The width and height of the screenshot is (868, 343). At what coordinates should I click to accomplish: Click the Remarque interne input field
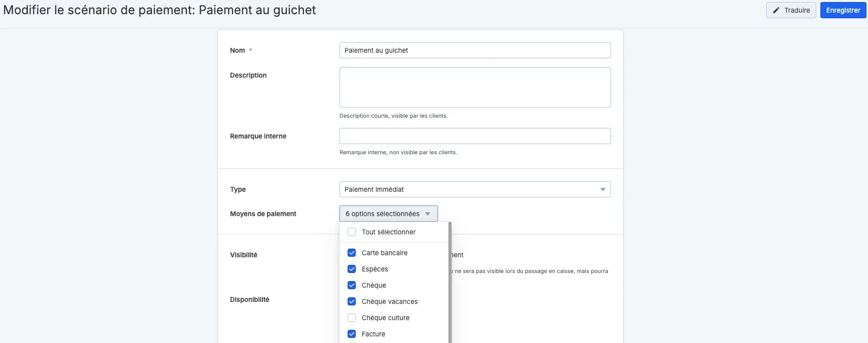475,136
